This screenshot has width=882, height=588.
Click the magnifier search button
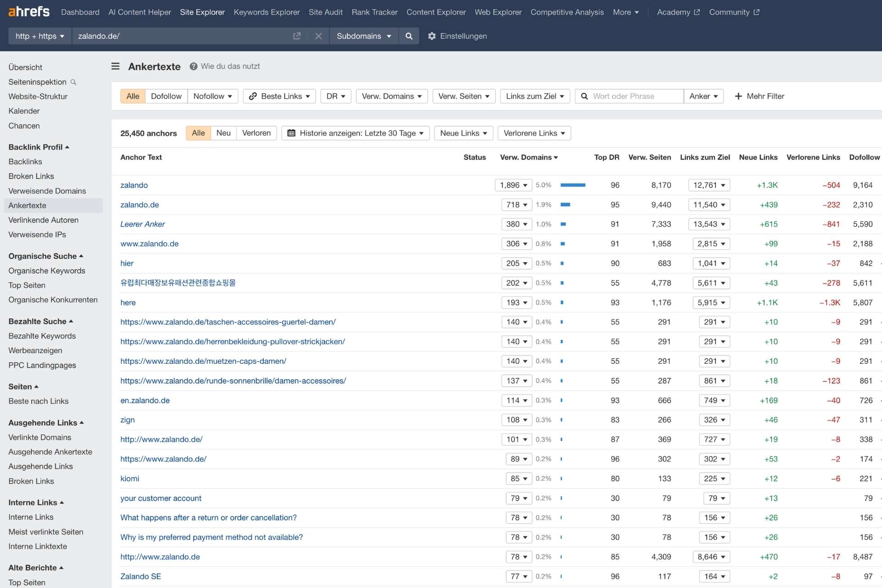(x=409, y=36)
